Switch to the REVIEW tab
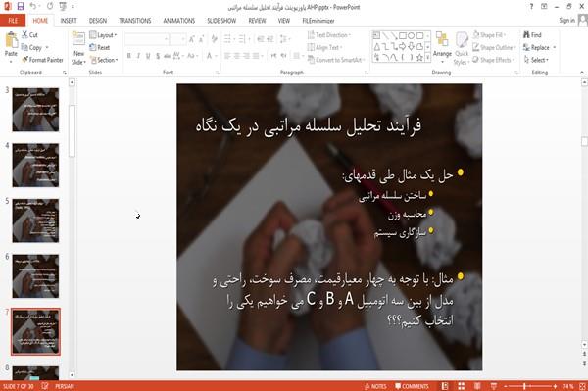This screenshot has width=588, height=391. tap(257, 21)
